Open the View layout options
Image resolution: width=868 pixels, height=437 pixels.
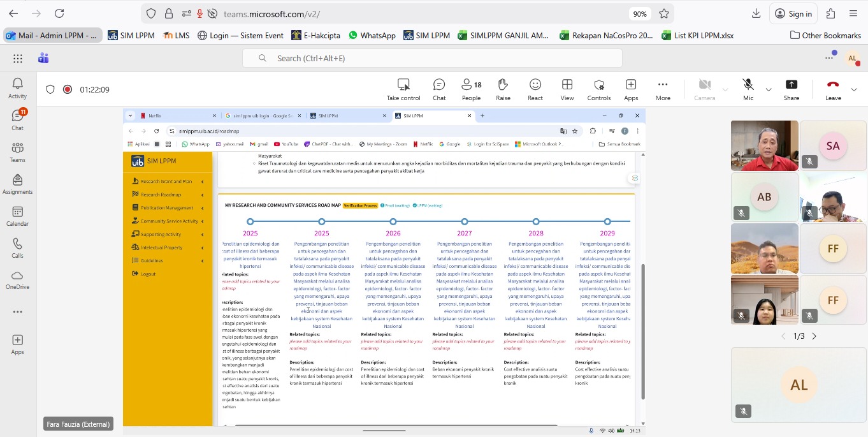(567, 89)
